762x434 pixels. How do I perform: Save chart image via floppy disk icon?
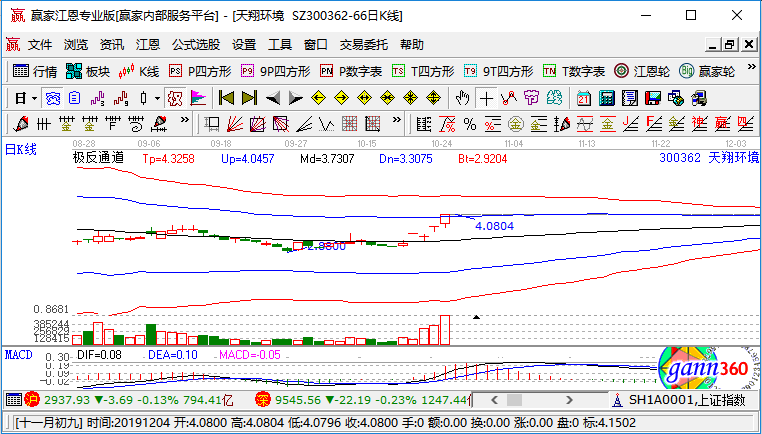(x=653, y=99)
